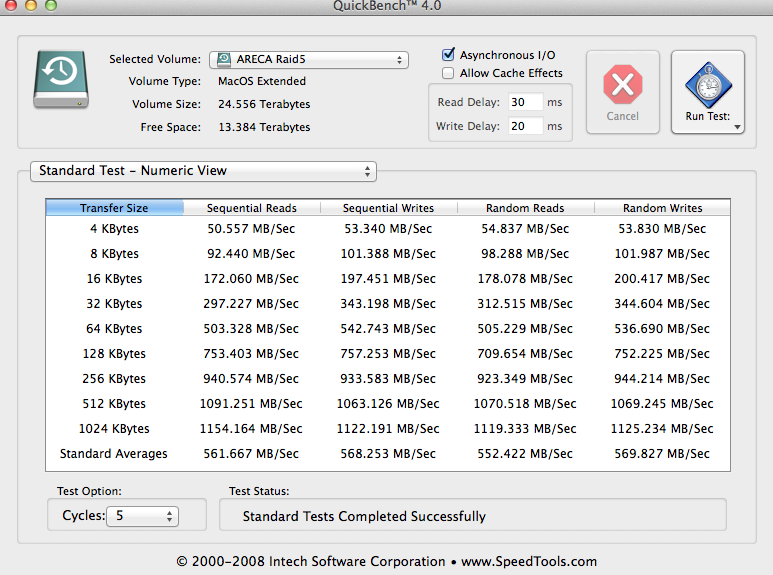Click the 344.604 MB/Sec random write value

click(x=662, y=304)
